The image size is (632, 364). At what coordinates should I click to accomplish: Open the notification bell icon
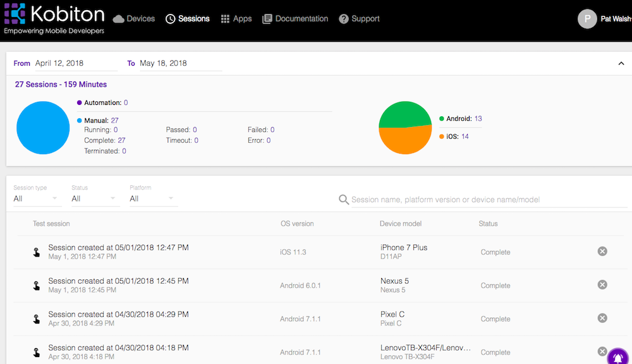click(618, 357)
